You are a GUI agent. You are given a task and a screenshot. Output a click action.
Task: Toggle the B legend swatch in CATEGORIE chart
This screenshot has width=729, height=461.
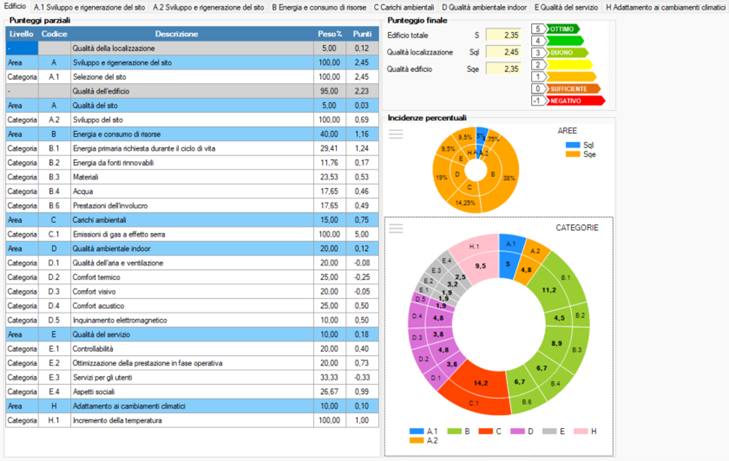pos(454,431)
